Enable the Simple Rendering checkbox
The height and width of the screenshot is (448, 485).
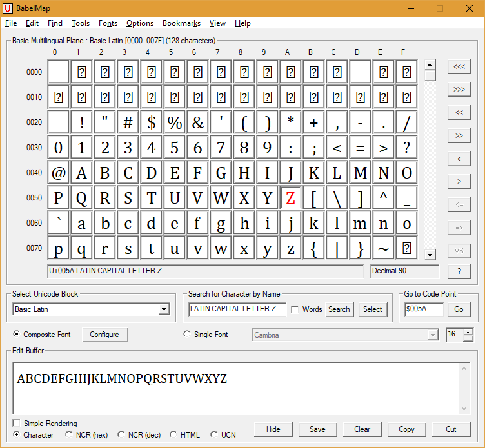(16, 423)
